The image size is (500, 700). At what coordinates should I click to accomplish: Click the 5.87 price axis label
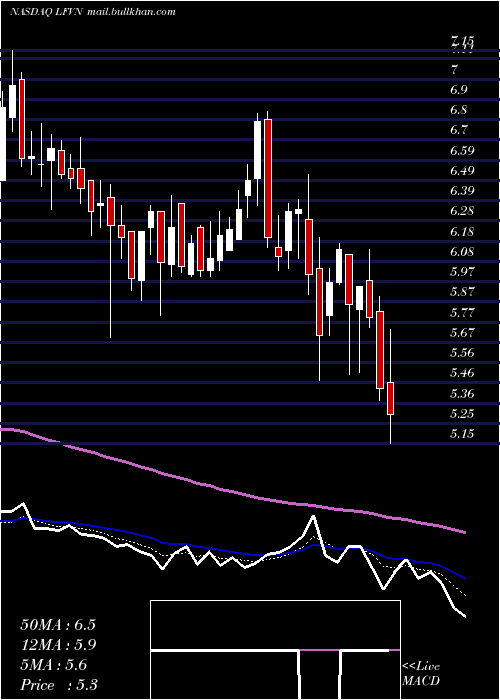[462, 292]
